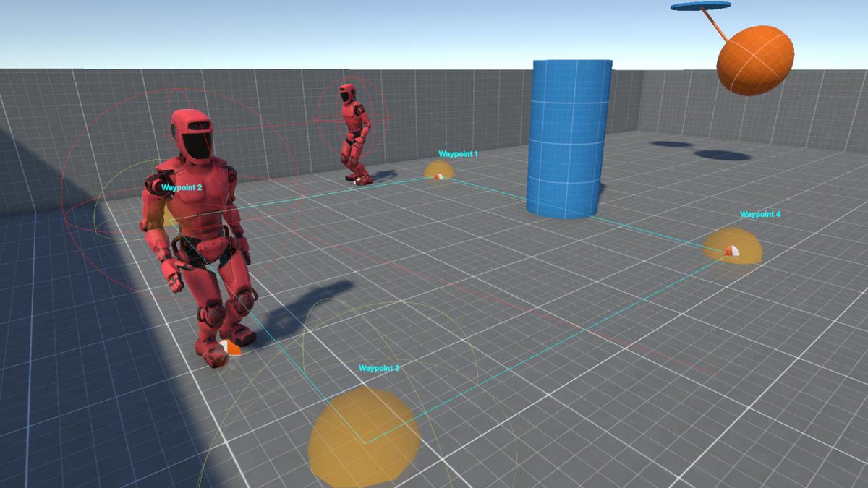
Task: Select the Waypoint 4 orange gizmo
Action: (732, 246)
